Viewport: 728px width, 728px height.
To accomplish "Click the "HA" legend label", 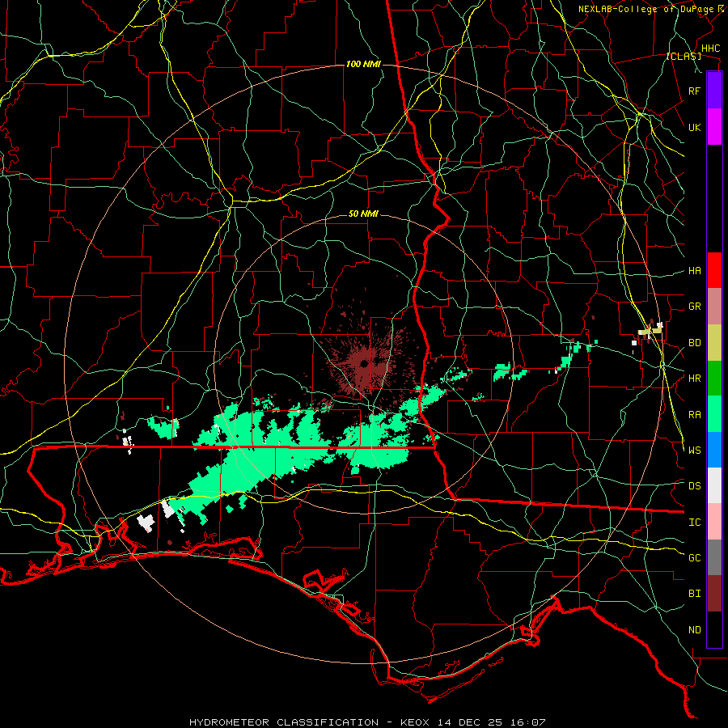I will [x=694, y=270].
